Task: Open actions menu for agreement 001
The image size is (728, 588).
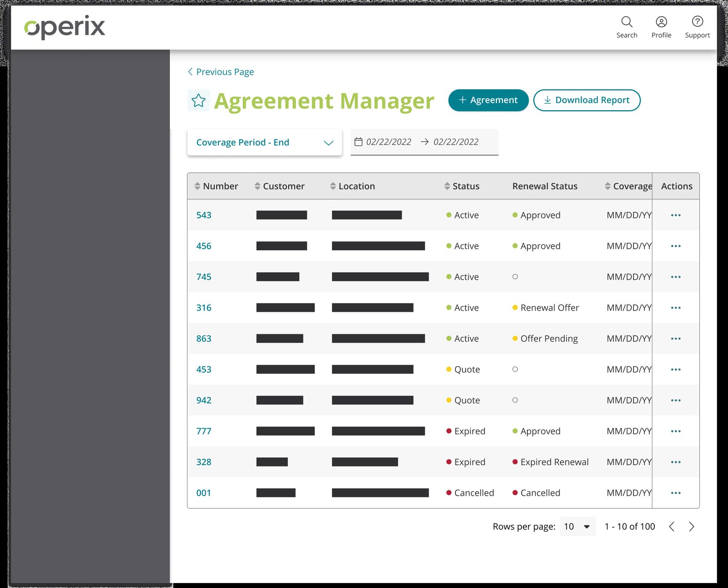Action: (676, 493)
